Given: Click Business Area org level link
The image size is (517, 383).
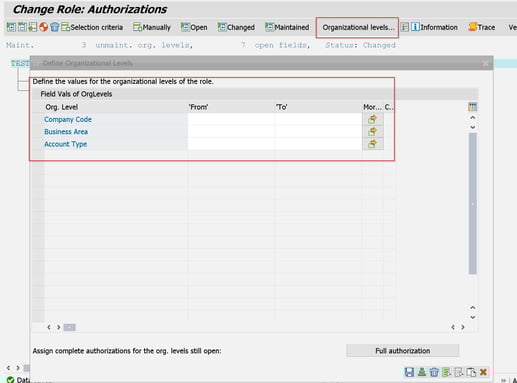Looking at the screenshot, I should [66, 132].
